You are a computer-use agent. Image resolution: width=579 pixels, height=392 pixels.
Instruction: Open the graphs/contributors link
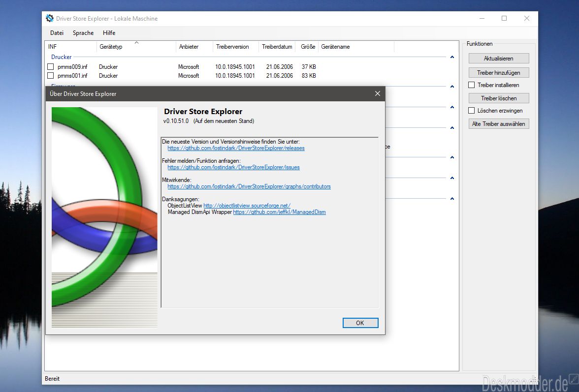click(249, 186)
